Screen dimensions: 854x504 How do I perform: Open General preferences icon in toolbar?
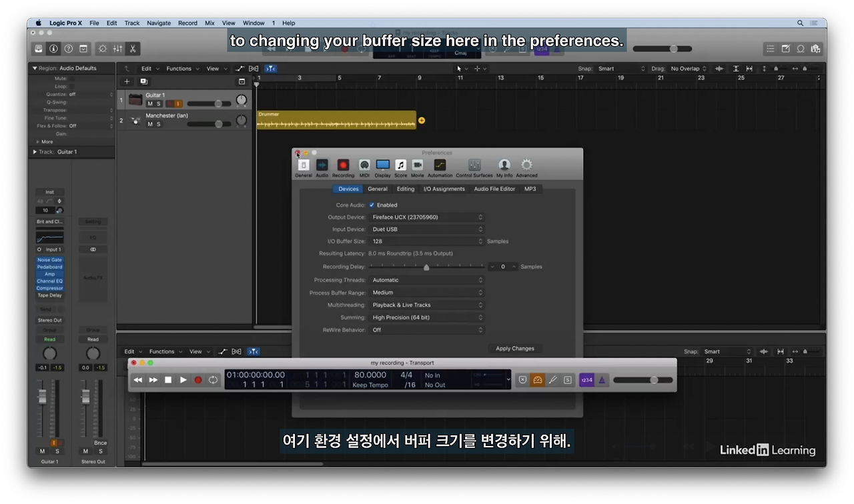pos(304,168)
